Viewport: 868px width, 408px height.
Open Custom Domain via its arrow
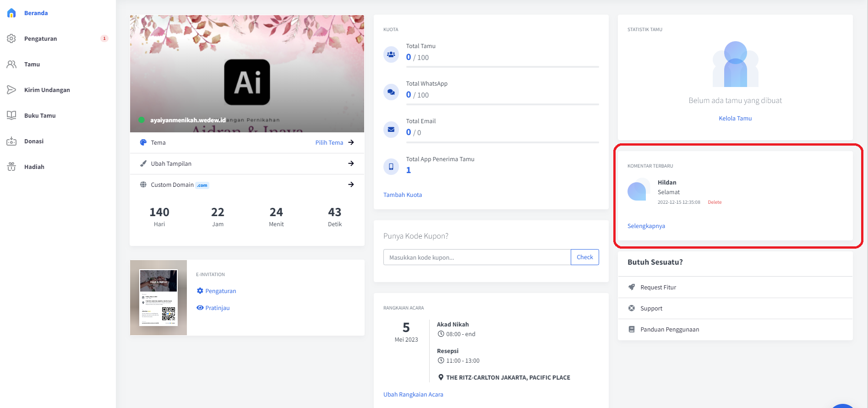[x=351, y=185]
